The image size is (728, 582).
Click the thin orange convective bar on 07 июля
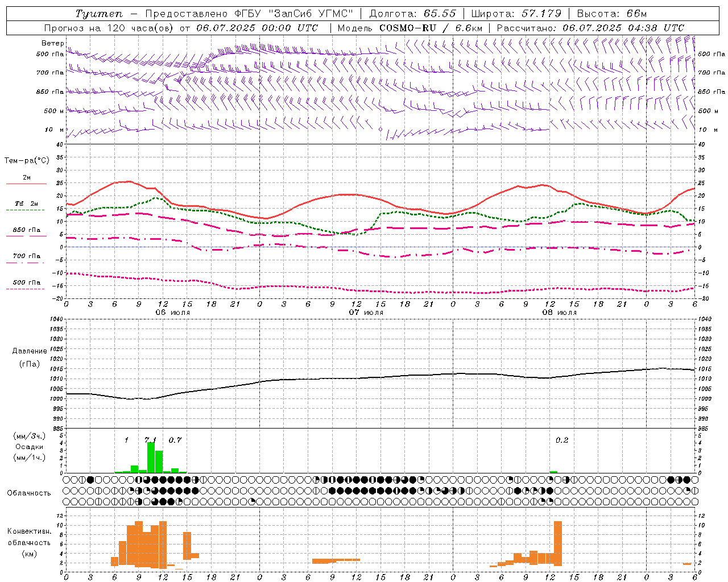tap(336, 560)
